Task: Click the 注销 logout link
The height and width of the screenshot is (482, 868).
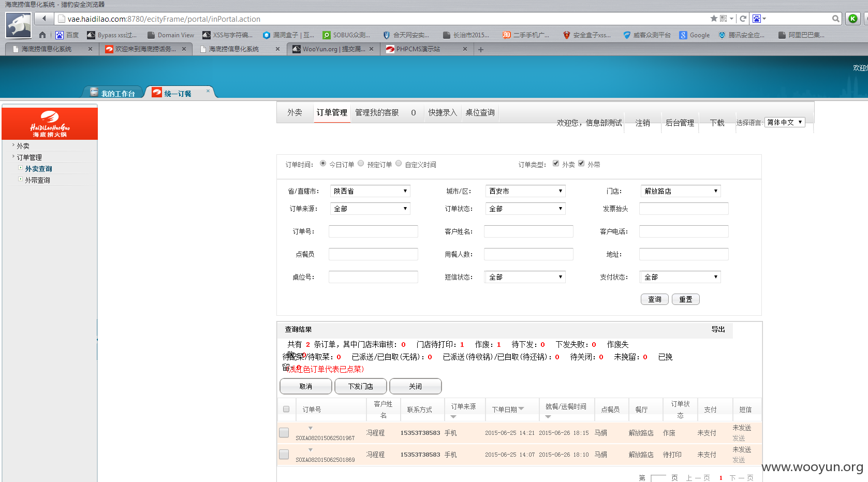Action: coord(643,123)
